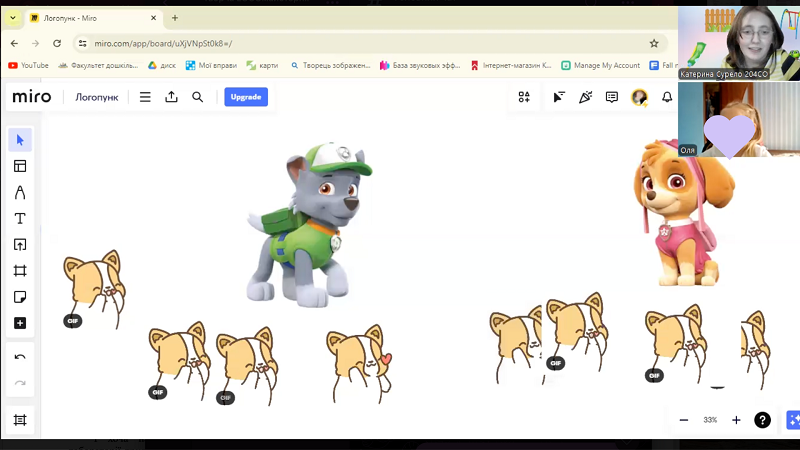
Task: Search the board with the magnifier icon
Action: (x=197, y=97)
